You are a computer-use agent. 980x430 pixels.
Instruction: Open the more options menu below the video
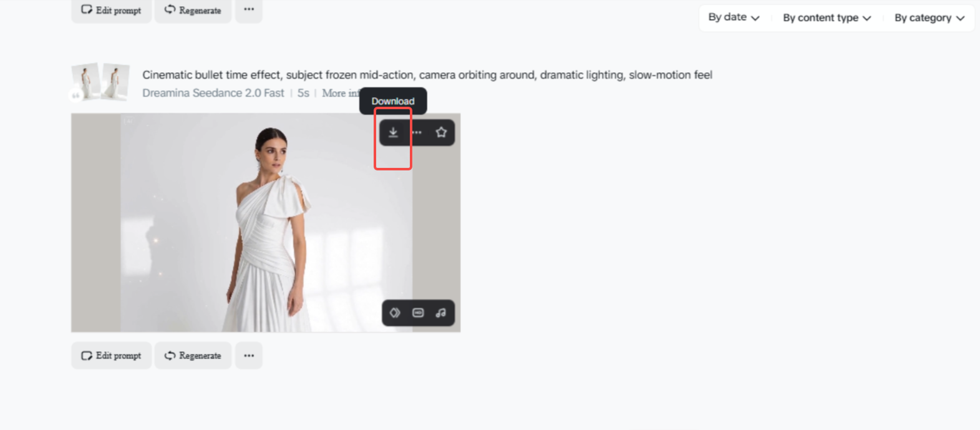pyautogui.click(x=249, y=356)
